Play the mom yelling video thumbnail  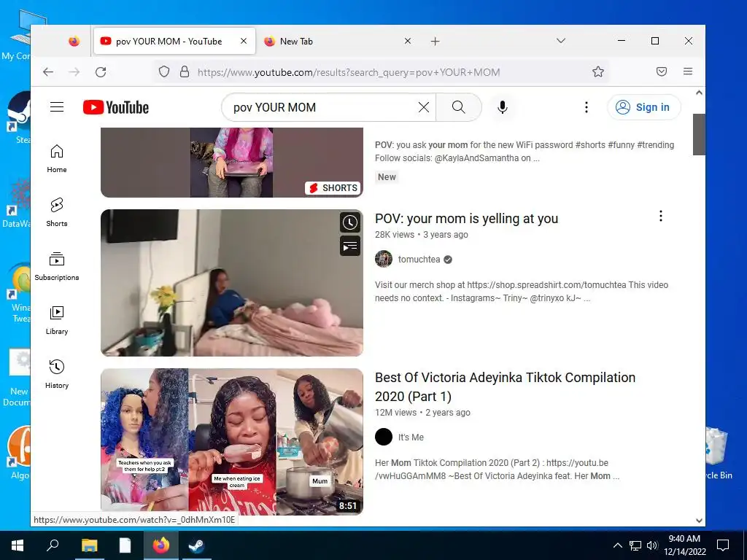(x=232, y=283)
